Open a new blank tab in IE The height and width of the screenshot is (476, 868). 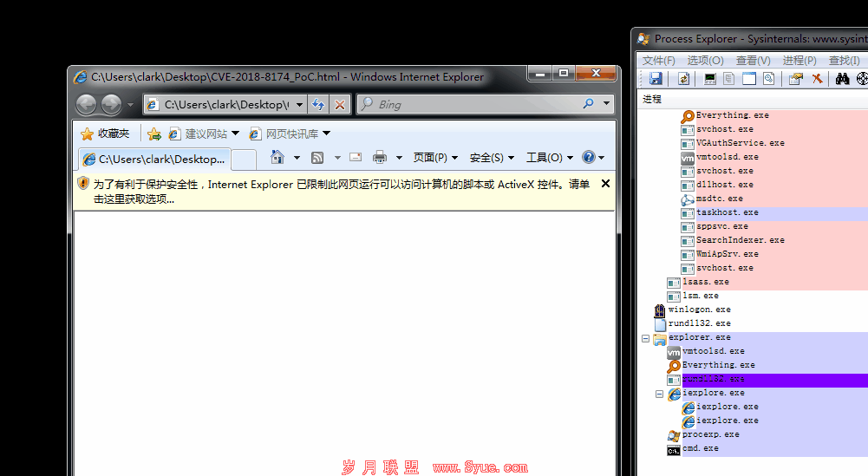coord(244,160)
